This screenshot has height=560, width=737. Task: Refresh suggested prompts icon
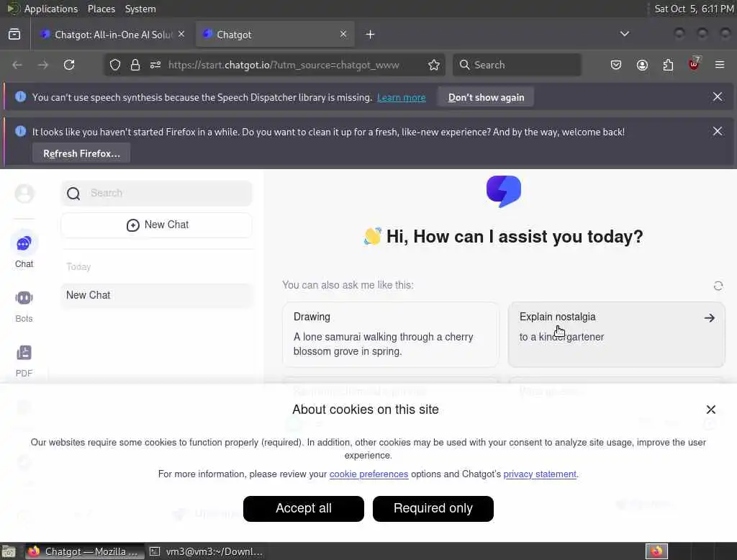point(718,286)
